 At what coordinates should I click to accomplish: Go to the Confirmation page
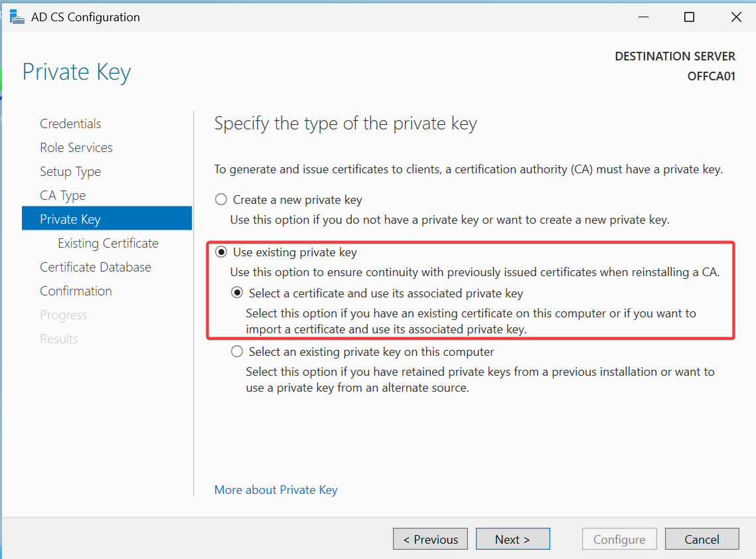click(76, 291)
